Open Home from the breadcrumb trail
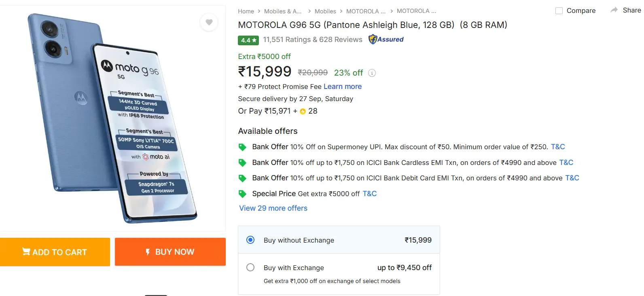Image resolution: width=644 pixels, height=296 pixels. 246,11
